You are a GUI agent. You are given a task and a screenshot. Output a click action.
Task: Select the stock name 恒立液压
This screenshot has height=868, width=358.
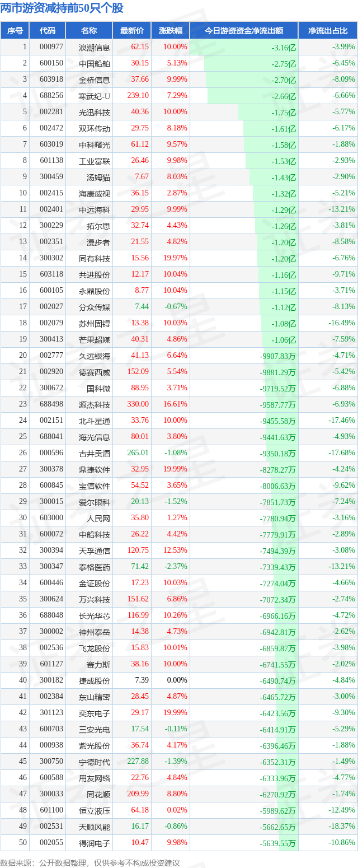(x=95, y=811)
